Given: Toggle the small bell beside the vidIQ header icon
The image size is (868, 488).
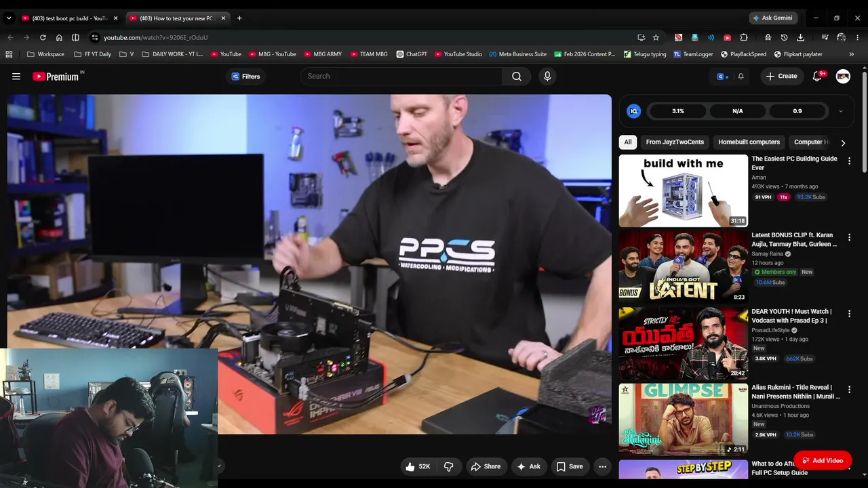Looking at the screenshot, I should 741,77.
